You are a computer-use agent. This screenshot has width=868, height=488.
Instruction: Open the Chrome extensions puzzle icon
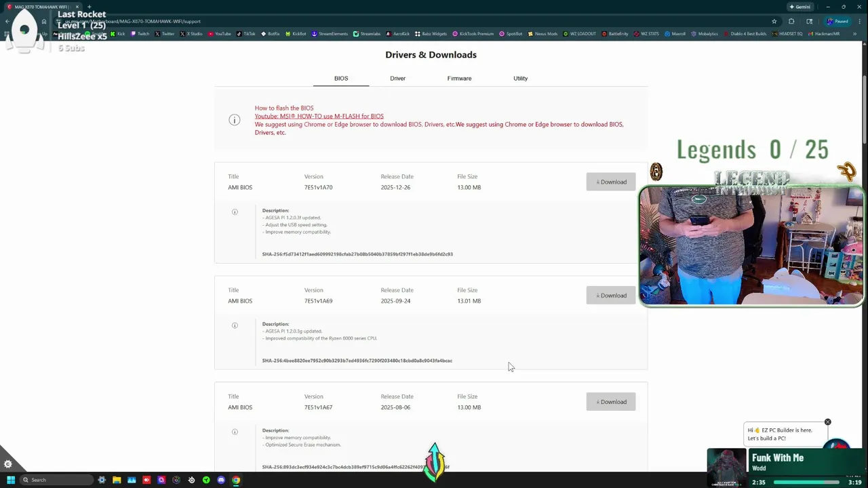[x=791, y=21]
